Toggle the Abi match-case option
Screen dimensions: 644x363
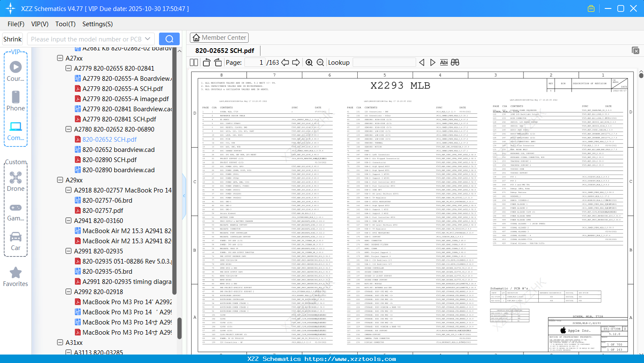444,63
